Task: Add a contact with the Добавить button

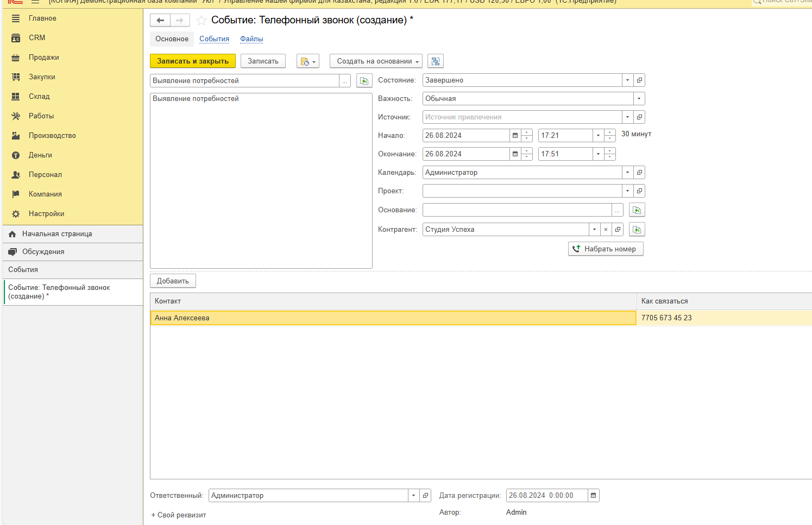Action: [173, 281]
